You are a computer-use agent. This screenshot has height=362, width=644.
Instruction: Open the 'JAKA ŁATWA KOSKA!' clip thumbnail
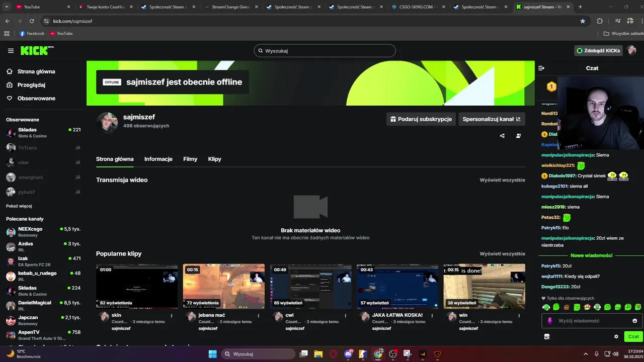397,286
